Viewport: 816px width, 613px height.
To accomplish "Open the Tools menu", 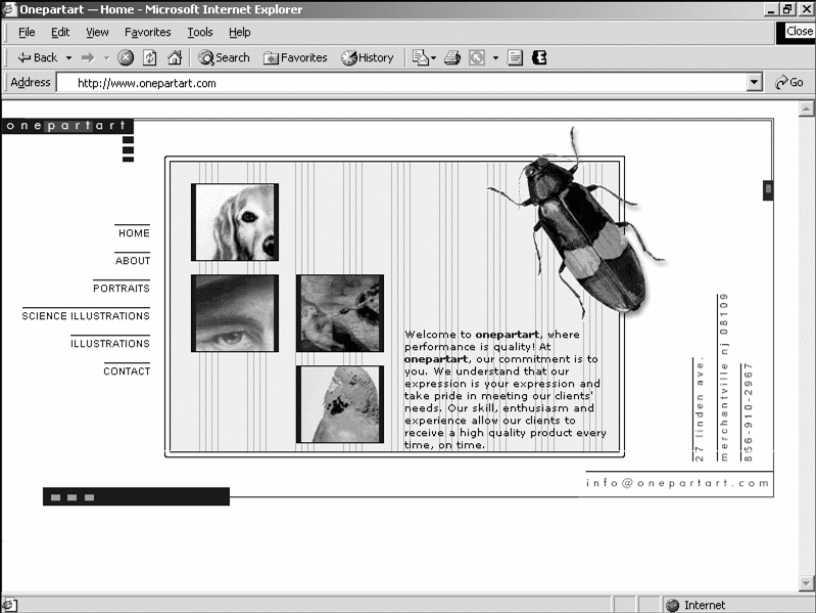I will click(200, 32).
